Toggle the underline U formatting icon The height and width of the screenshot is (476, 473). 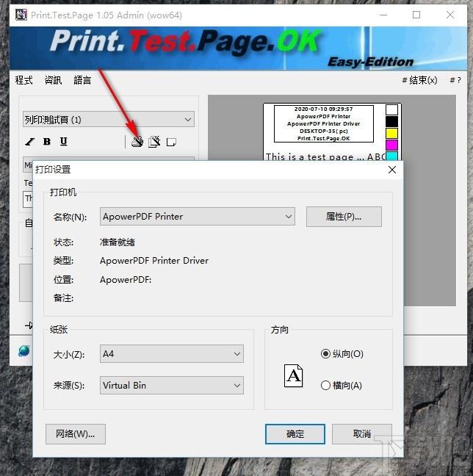(63, 142)
